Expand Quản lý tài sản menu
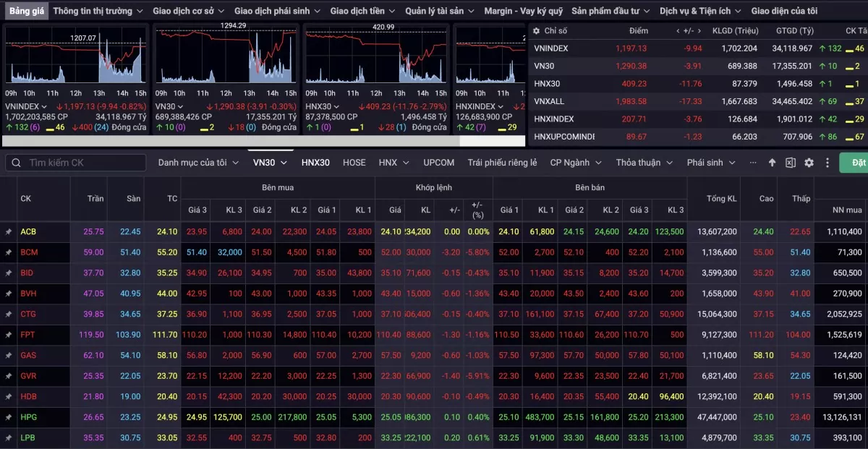Screen dimensions: 868x449 tap(440, 11)
